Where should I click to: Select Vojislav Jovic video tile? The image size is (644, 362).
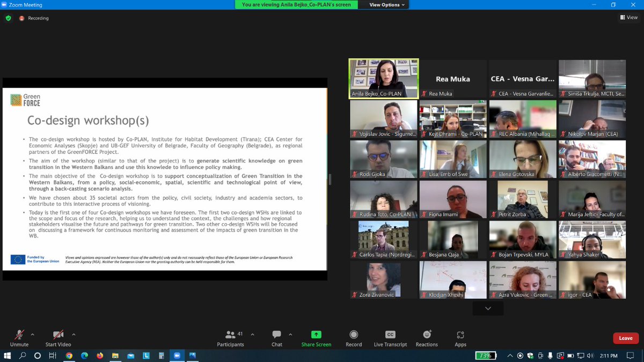384,119
